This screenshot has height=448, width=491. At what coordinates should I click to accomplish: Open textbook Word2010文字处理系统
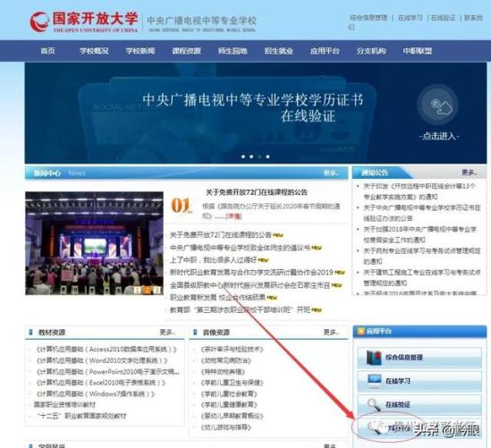[x=102, y=360]
